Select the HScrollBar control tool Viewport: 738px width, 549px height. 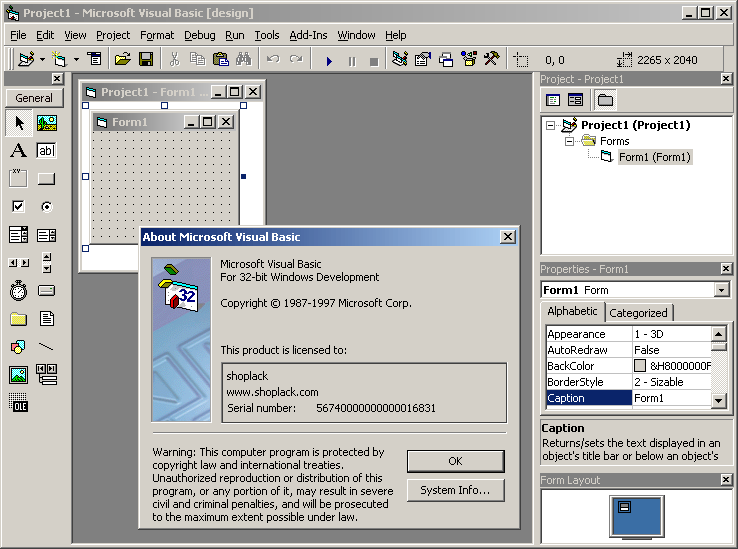[19, 263]
